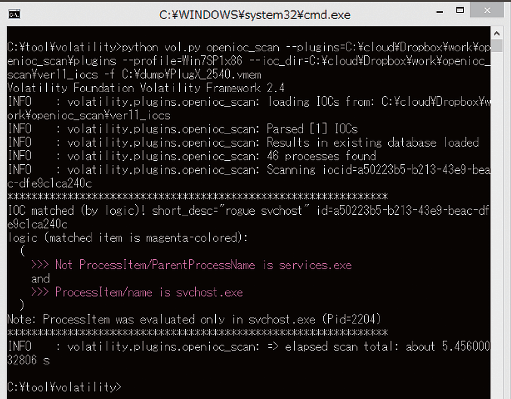Click the magenta ParentProcessName is services.exe line
Screen dimensions: 511x399
[191, 265]
